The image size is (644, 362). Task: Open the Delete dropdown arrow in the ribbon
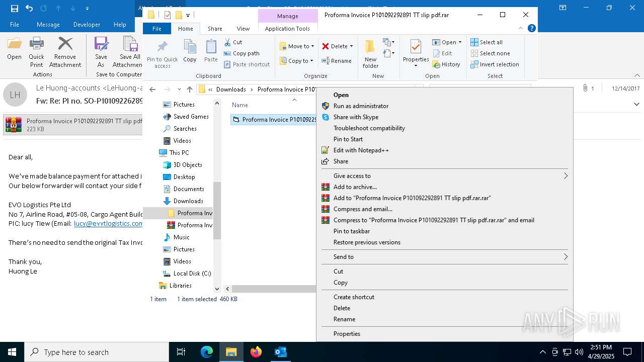(x=351, y=46)
